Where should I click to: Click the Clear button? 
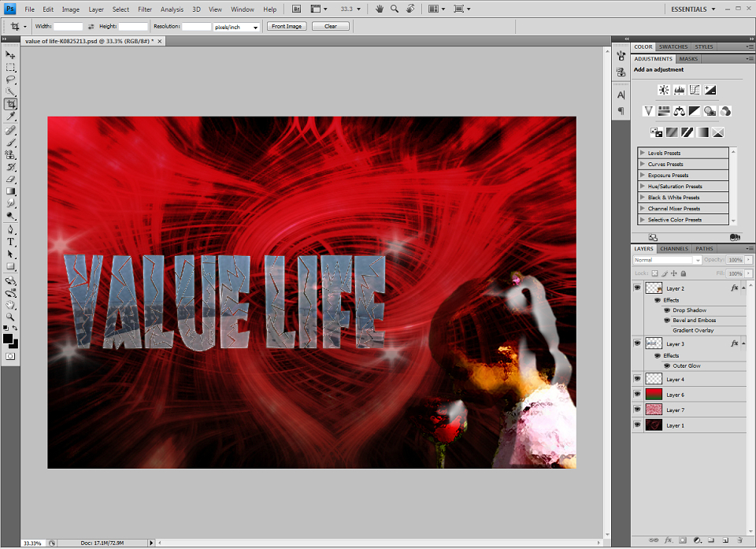[x=330, y=27]
